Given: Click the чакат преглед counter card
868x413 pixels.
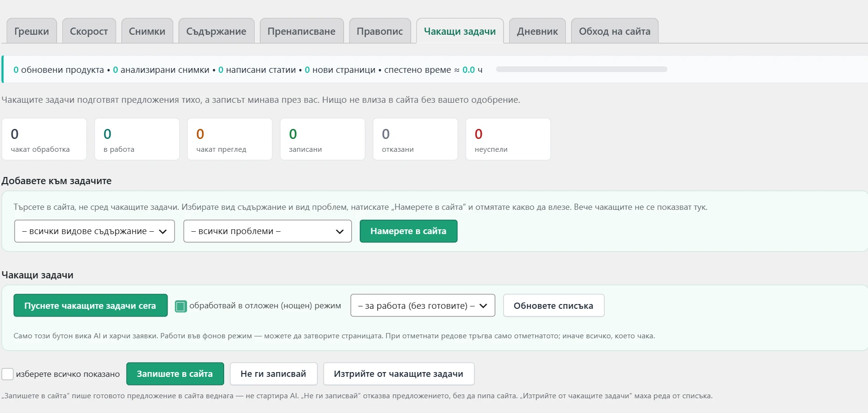Looking at the screenshot, I should point(230,139).
